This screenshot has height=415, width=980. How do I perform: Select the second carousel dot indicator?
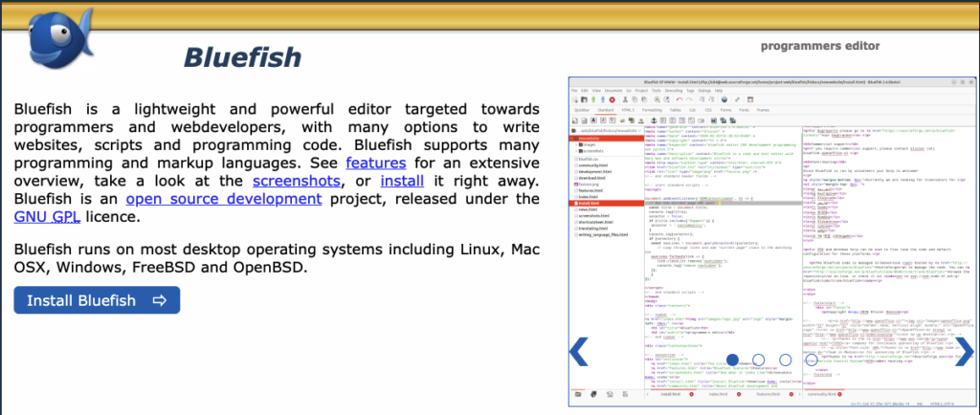759,360
